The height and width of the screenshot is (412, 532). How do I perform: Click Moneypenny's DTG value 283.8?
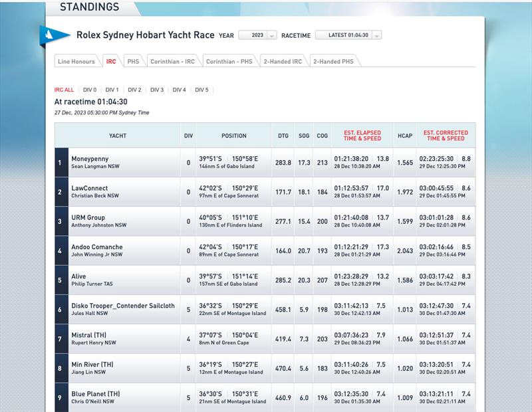coord(283,163)
